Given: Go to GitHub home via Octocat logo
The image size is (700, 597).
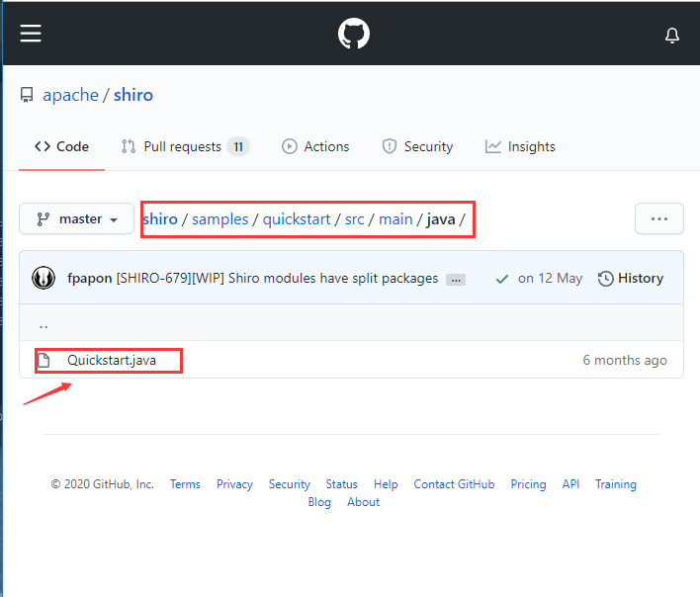Looking at the screenshot, I should (x=354, y=34).
